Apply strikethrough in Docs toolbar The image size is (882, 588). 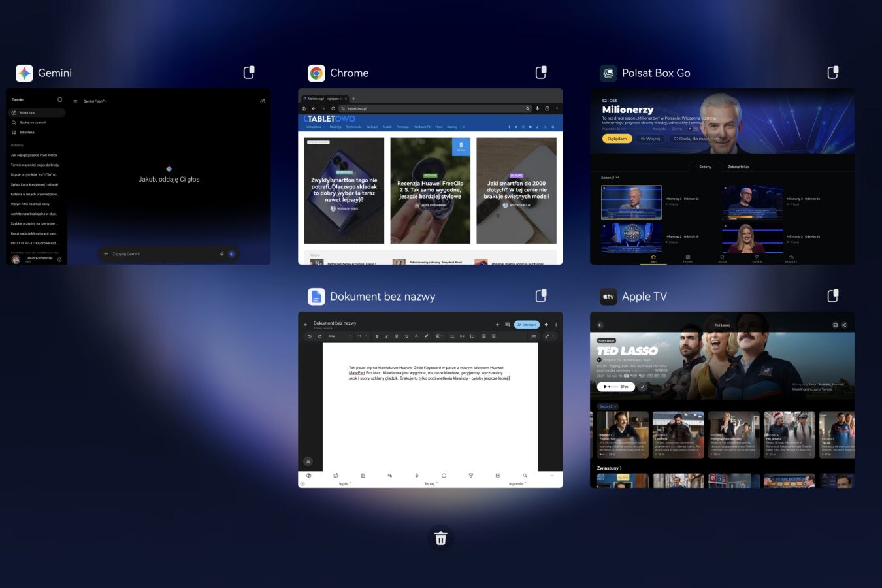coord(406,336)
